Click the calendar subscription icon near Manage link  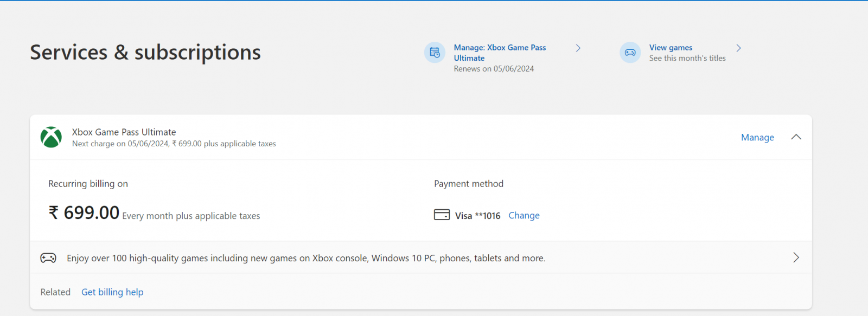pyautogui.click(x=435, y=53)
